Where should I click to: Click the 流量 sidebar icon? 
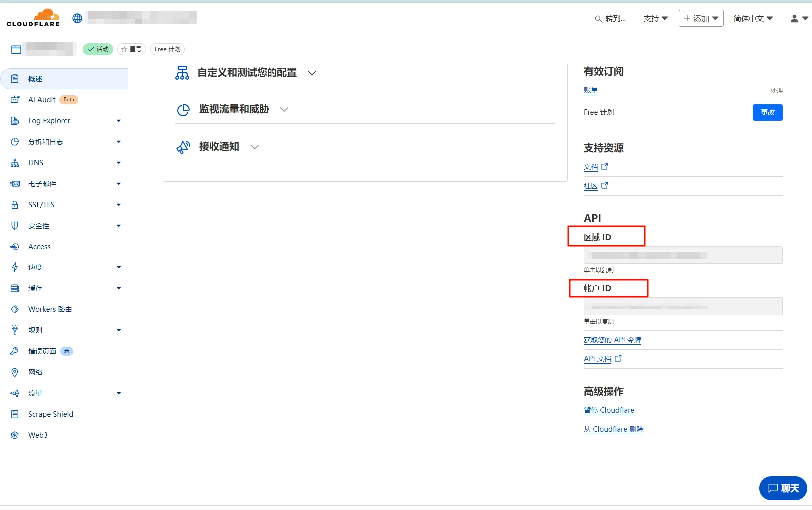[15, 393]
